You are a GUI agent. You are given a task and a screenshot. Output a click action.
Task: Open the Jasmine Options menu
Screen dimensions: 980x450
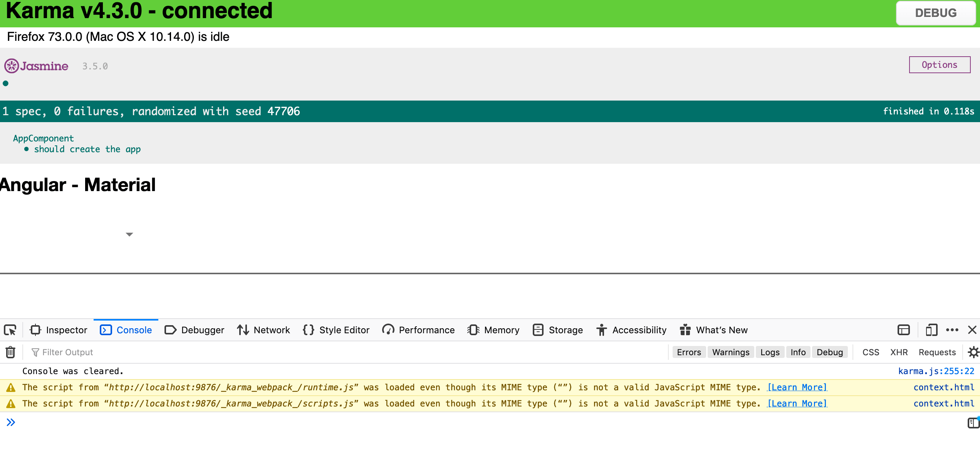939,64
